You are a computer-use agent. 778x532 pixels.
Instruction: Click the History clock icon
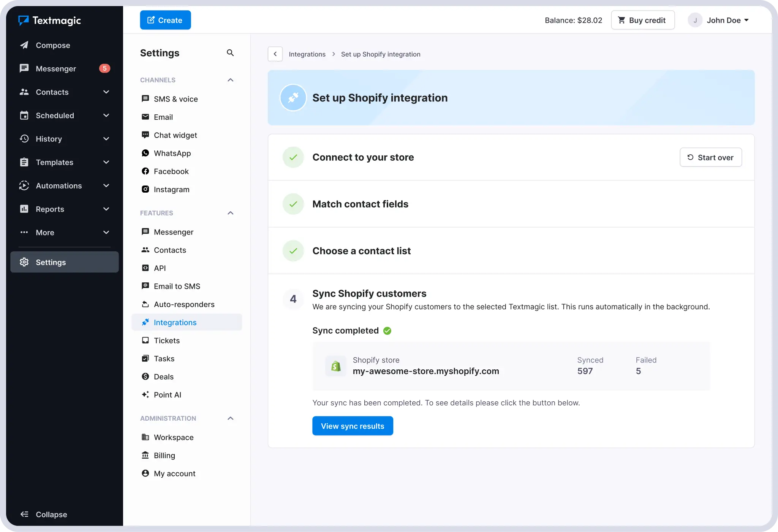pos(24,139)
